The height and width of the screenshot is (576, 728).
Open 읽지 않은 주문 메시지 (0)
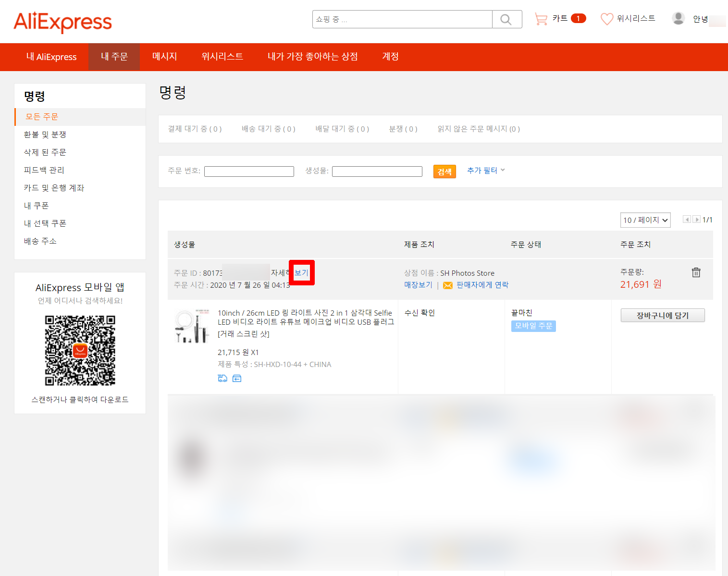coord(479,129)
